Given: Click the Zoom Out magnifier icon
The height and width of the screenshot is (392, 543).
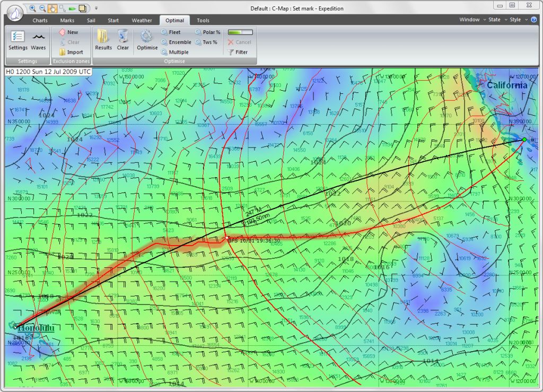Looking at the screenshot, I should pos(42,8).
